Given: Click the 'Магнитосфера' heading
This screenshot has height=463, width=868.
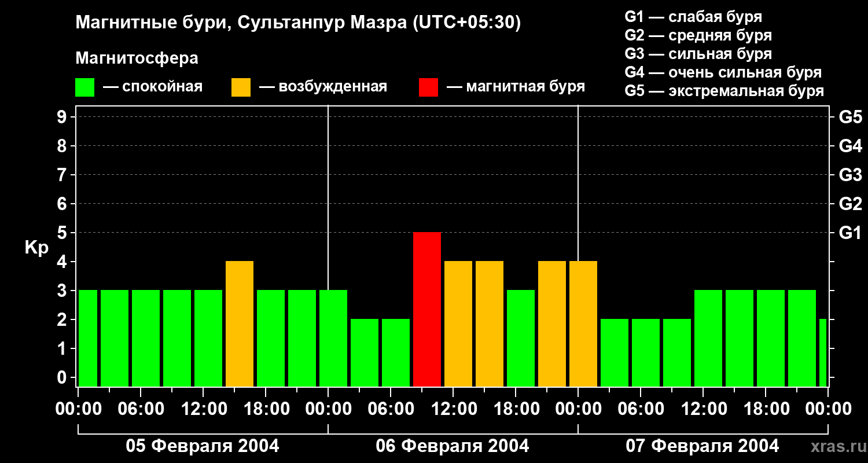Looking at the screenshot, I should coord(137,59).
